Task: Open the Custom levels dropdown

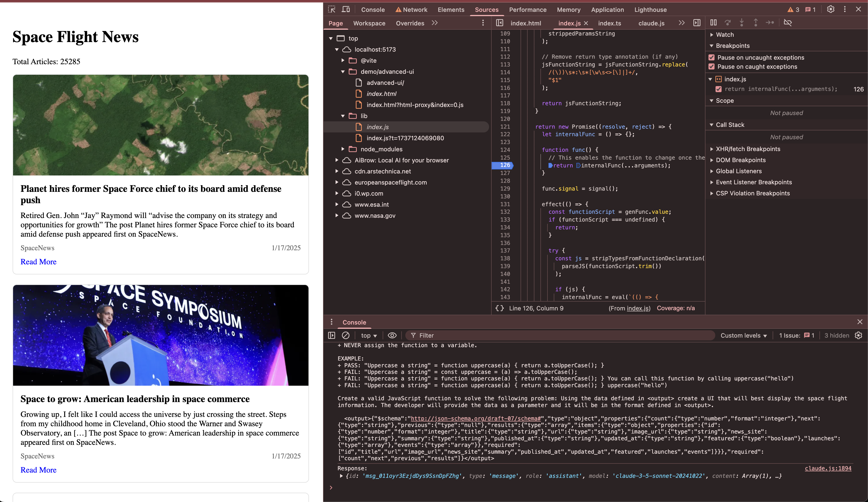Action: (x=743, y=336)
